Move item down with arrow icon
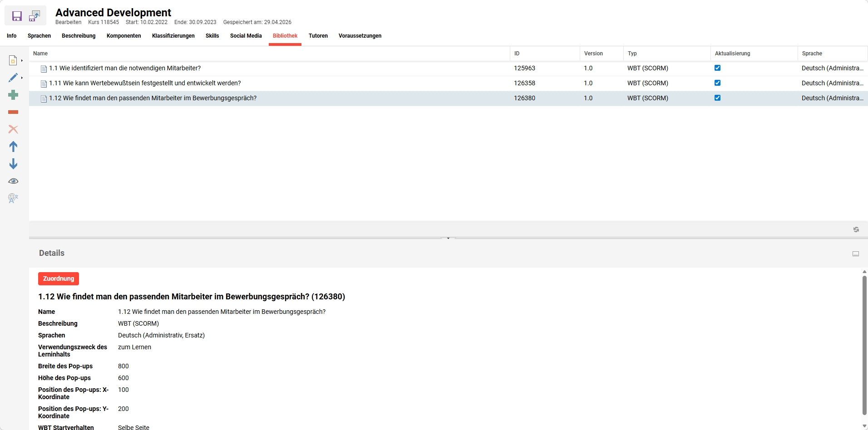The width and height of the screenshot is (868, 430). click(13, 164)
